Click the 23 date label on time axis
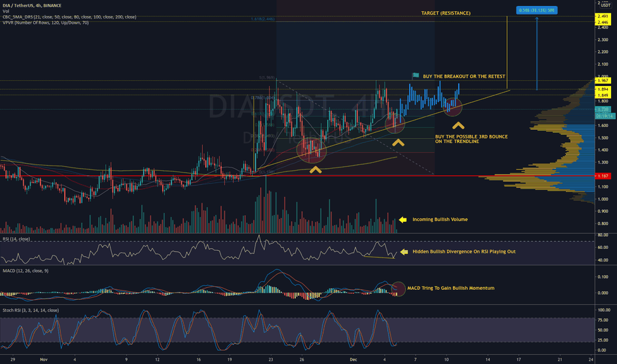Viewport: 617px width, 364px height. coord(271,359)
